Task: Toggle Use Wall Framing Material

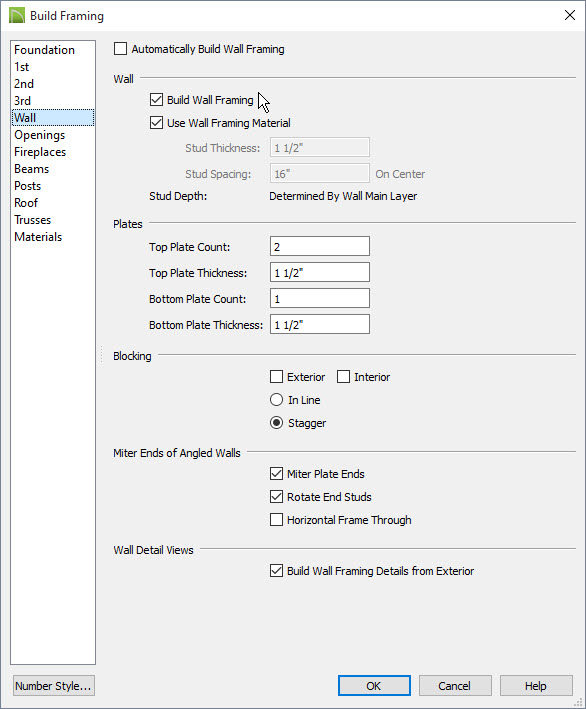Action: [x=156, y=123]
